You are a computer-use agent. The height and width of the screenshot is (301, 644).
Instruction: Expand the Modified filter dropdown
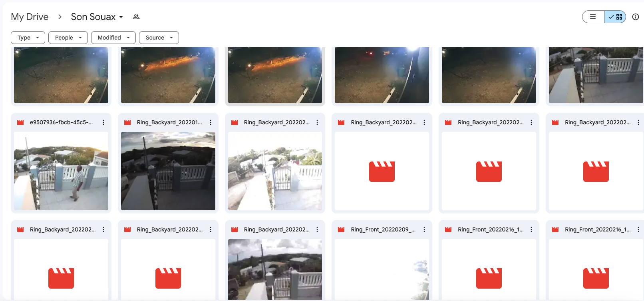click(113, 38)
